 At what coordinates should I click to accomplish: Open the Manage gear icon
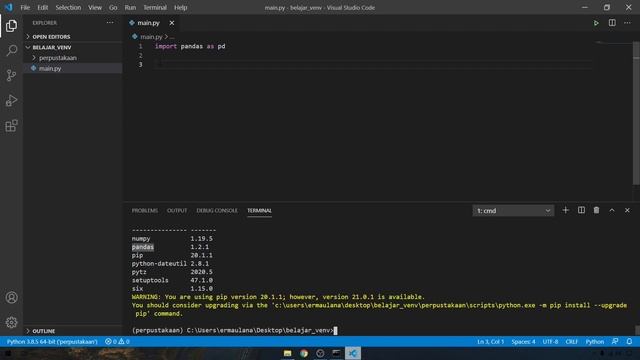11,322
